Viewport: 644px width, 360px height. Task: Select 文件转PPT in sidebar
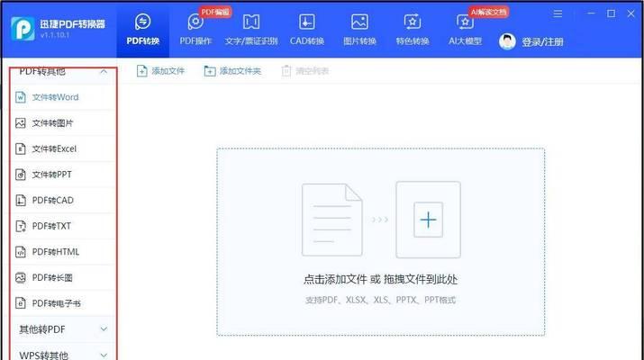[x=63, y=175]
